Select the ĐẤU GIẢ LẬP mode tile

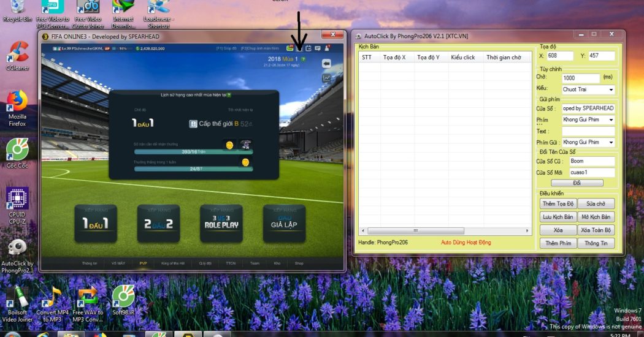coord(284,223)
